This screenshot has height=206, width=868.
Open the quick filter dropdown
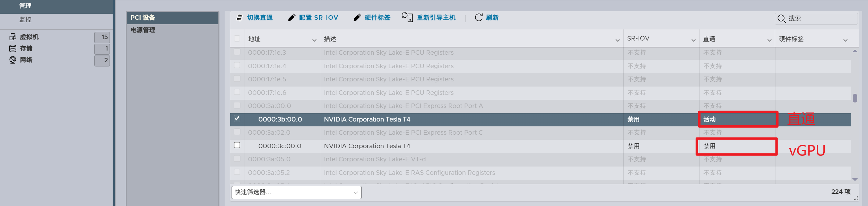coord(296,192)
